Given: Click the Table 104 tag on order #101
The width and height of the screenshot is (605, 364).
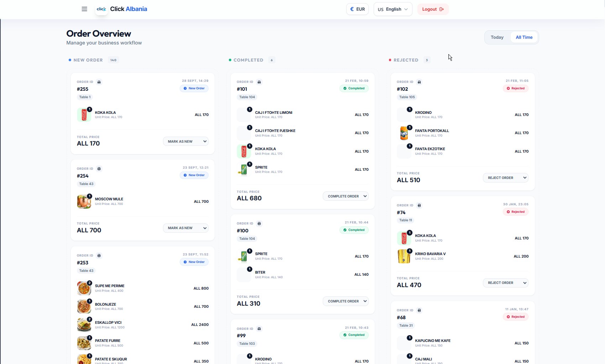Looking at the screenshot, I should pos(247,97).
